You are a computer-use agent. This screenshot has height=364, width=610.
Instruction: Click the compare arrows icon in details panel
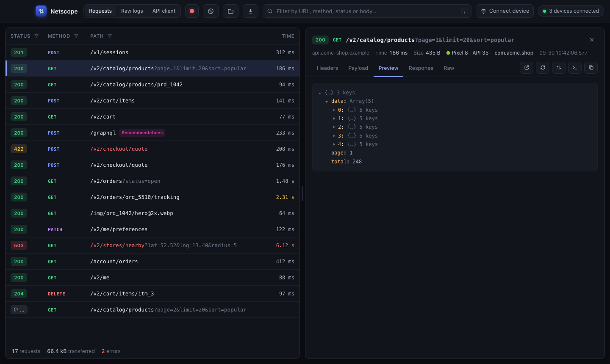(559, 68)
